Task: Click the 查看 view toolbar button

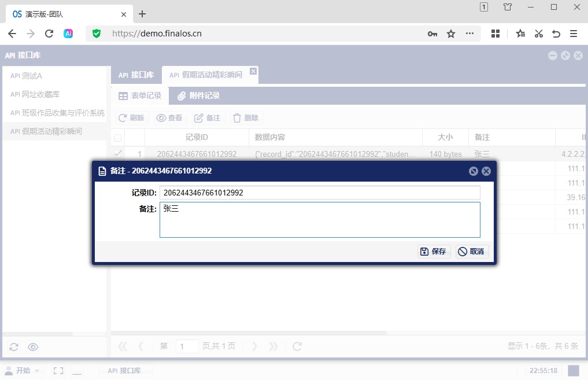Action: tap(169, 118)
